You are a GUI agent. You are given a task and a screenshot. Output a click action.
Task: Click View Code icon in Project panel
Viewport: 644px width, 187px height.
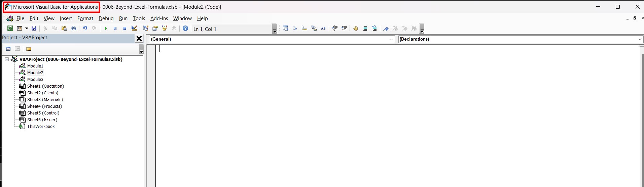coord(8,49)
